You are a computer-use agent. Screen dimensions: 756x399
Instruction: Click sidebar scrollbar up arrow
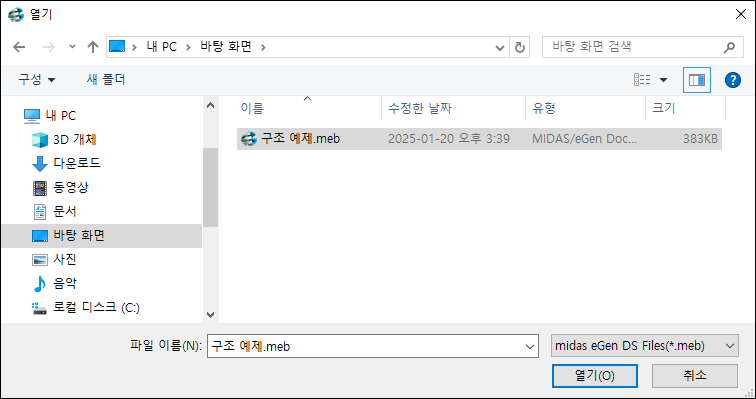[x=210, y=105]
